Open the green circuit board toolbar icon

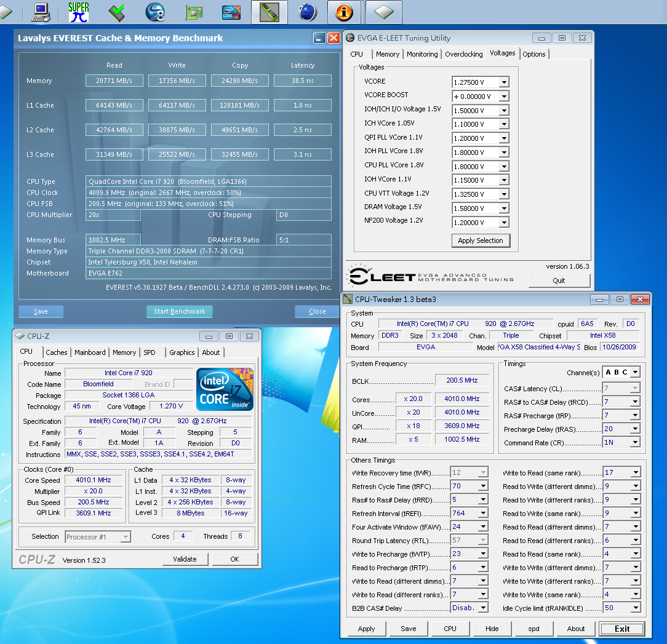click(193, 12)
